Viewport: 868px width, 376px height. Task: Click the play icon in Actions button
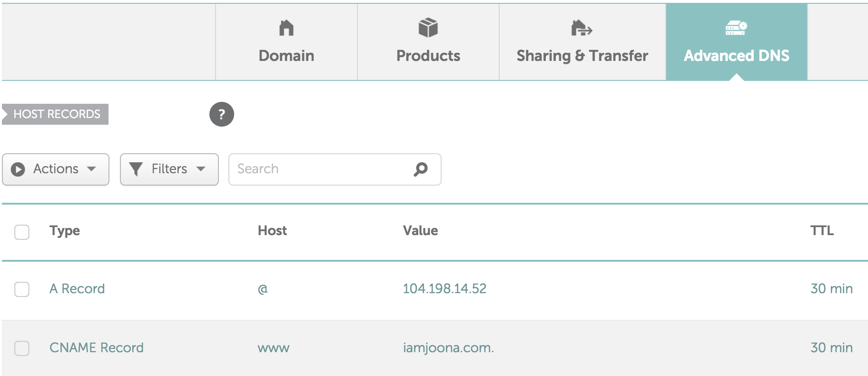click(18, 169)
